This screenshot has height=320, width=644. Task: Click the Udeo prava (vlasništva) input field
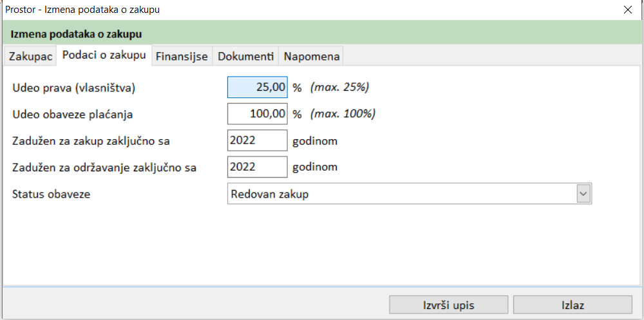(257, 88)
